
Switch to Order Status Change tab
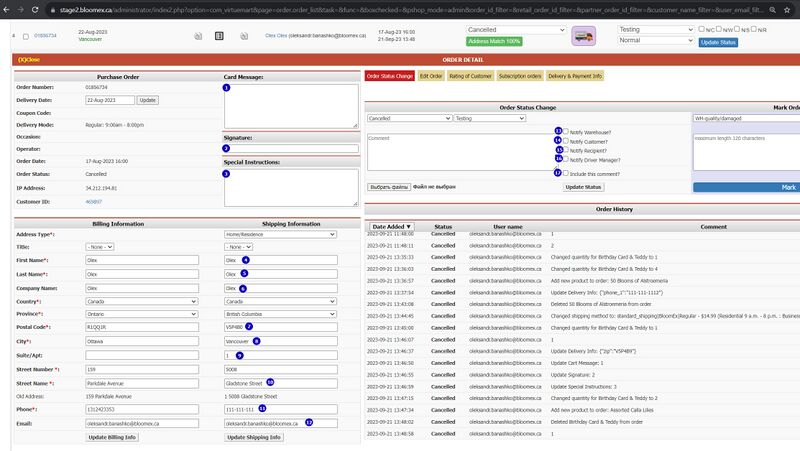pyautogui.click(x=390, y=76)
